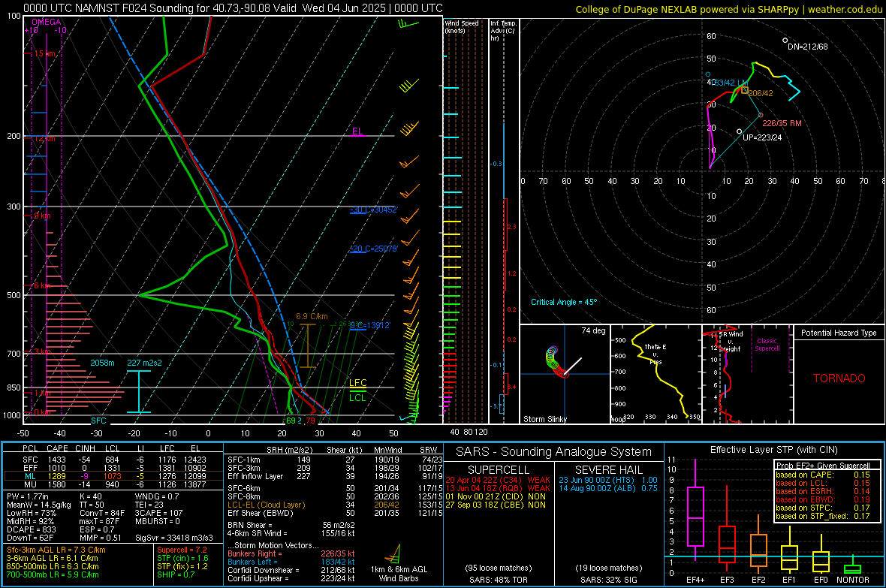Click the Effective Layer STP (with CIN) title
Screen dimensions: 886x588
(773, 450)
